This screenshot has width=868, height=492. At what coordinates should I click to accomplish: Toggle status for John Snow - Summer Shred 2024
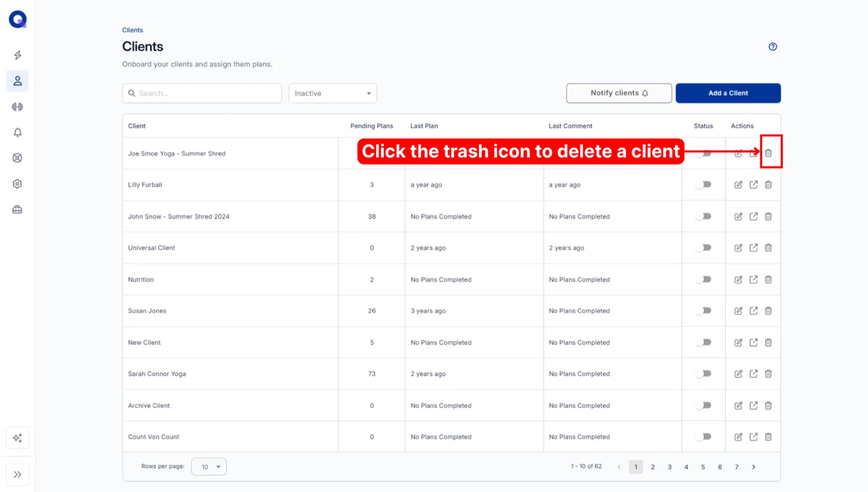point(704,216)
